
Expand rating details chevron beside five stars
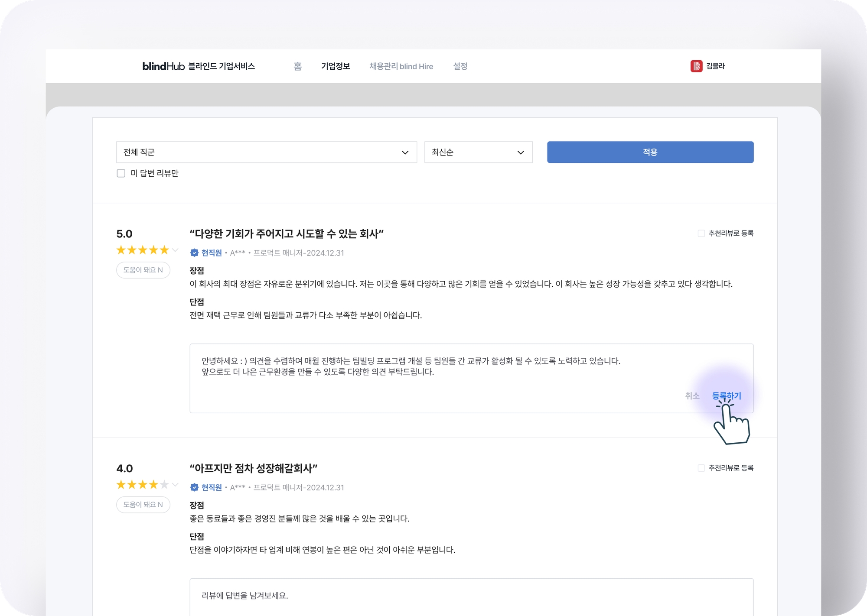click(175, 250)
